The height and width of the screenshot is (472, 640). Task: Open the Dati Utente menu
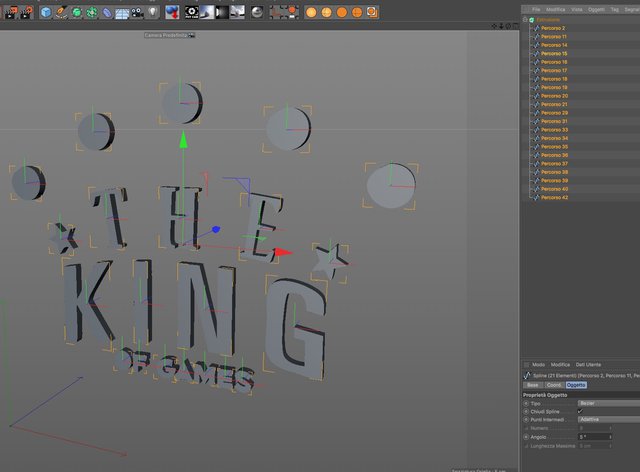588,365
